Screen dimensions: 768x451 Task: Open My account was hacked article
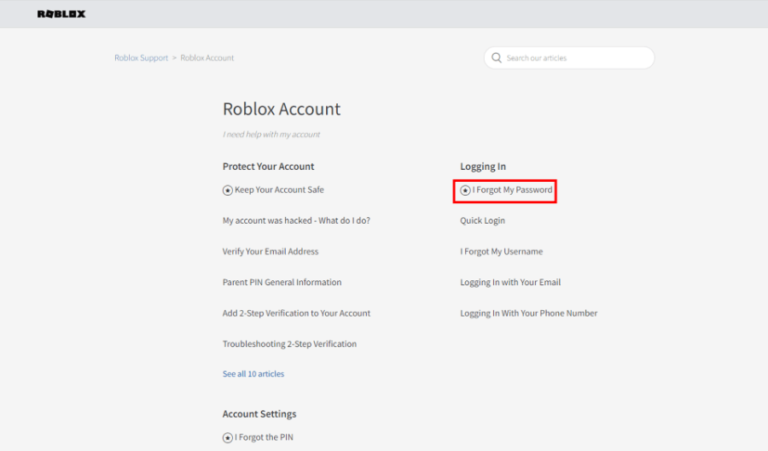tap(296, 220)
